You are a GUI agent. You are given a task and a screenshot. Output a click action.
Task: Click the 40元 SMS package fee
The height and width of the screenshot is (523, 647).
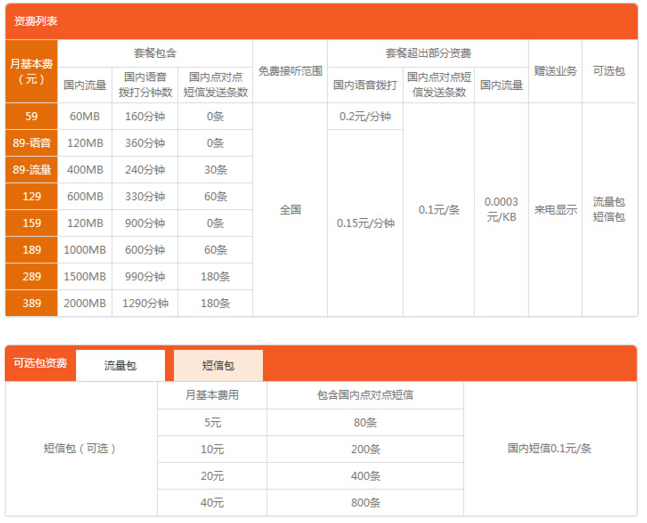tap(212, 503)
